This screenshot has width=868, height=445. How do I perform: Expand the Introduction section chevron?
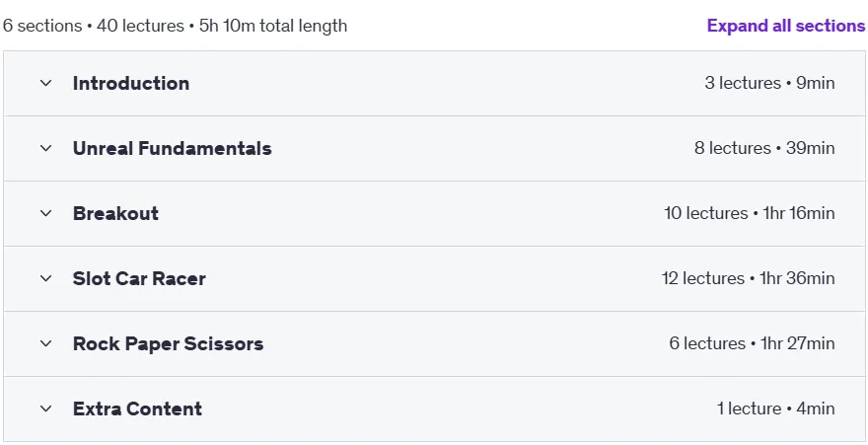46,83
